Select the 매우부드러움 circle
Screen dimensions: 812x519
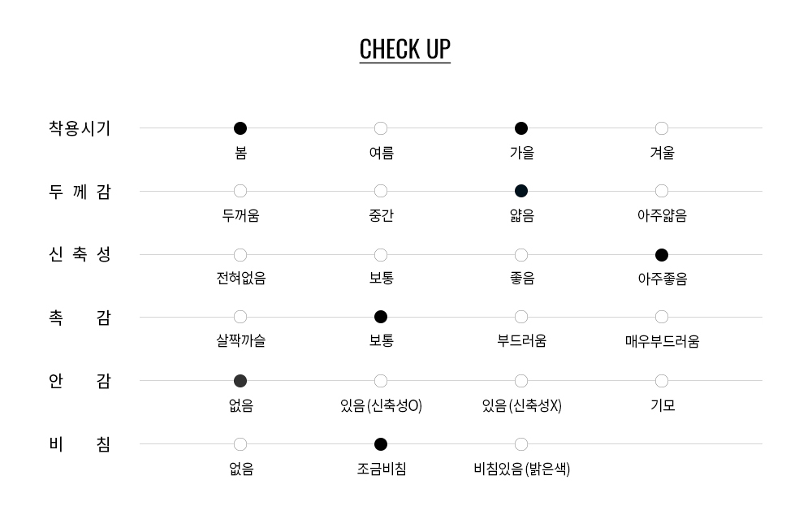661,317
